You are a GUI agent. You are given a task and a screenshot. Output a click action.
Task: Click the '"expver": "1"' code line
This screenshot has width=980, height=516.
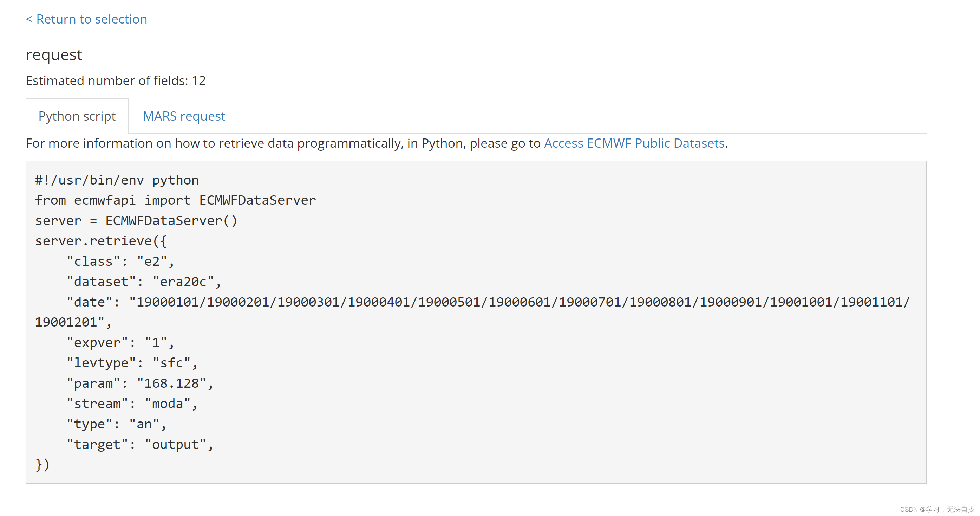tap(120, 343)
